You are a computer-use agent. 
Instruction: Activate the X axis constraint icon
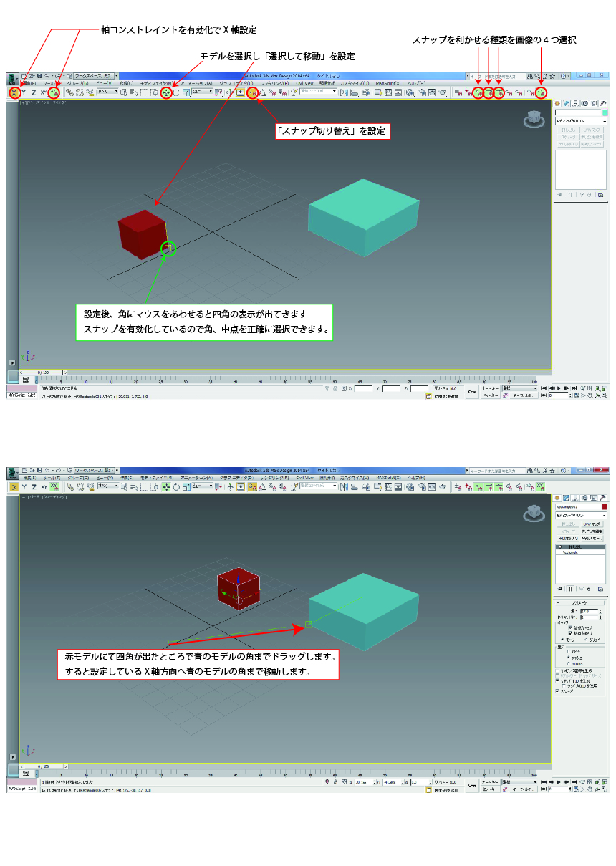tap(14, 92)
